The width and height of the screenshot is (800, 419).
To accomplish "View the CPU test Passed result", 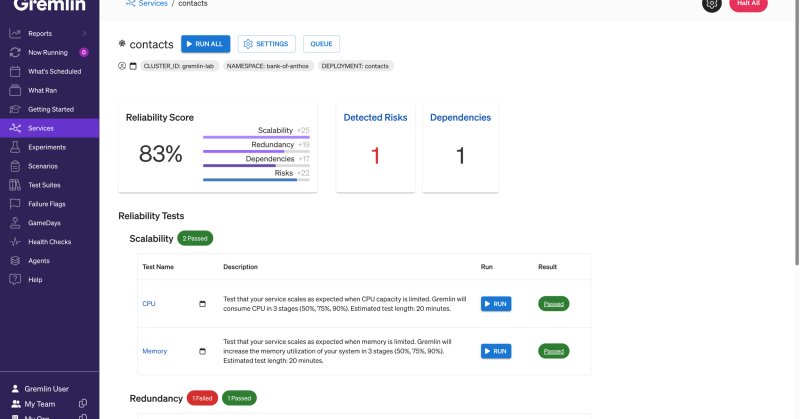I will click(554, 304).
